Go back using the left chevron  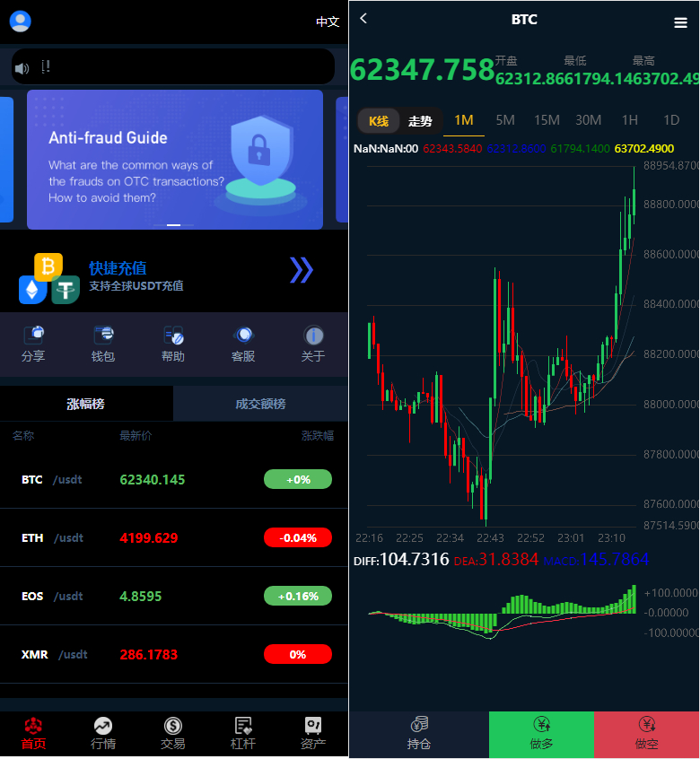tap(363, 18)
